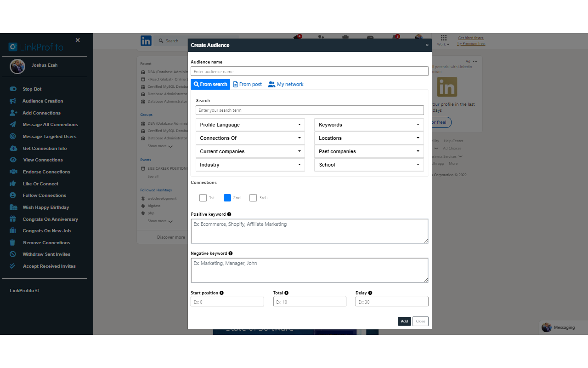Click the Negative keyword text area

point(310,270)
